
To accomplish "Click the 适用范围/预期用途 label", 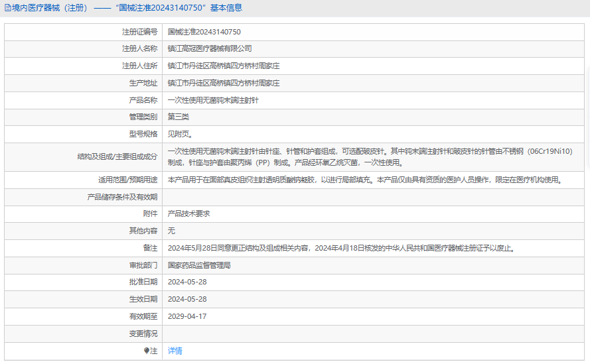I will click(x=128, y=180).
